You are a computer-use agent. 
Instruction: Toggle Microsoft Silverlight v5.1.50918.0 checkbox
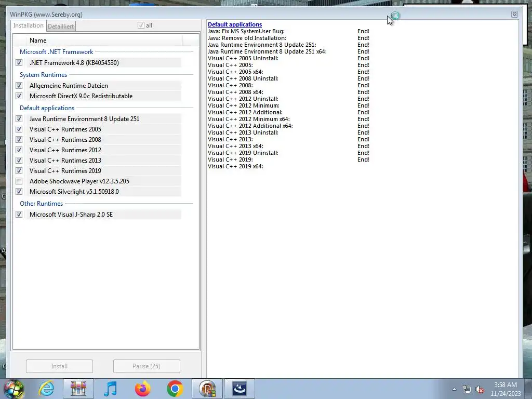19,192
